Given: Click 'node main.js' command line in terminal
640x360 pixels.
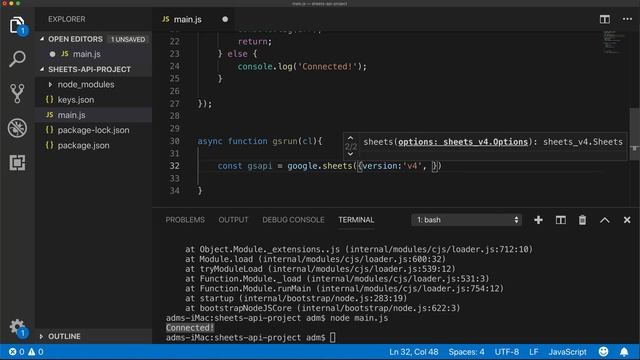Looking at the screenshot, I should point(359,318).
